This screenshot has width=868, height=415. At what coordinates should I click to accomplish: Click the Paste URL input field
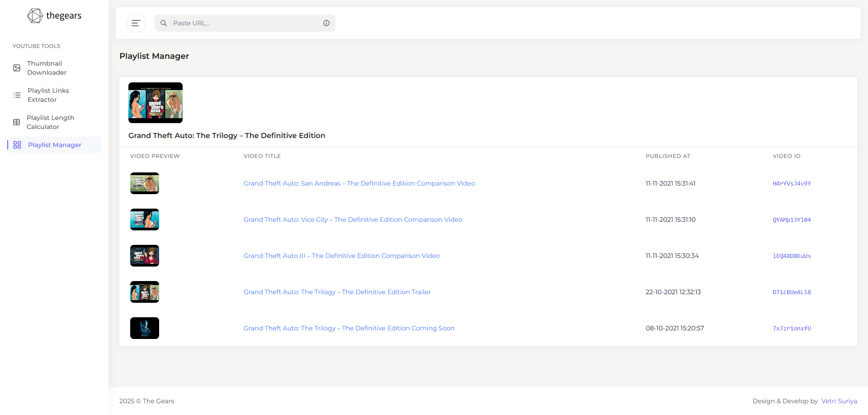(244, 23)
